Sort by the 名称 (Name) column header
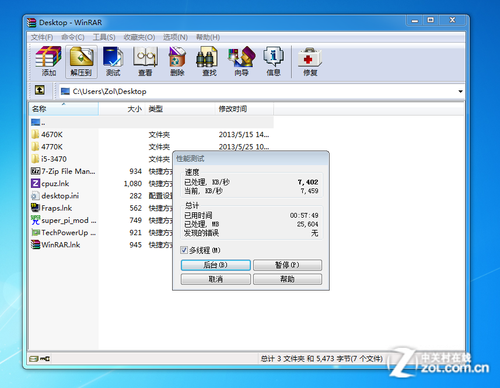Viewport: 500px width, 388px height. [x=64, y=109]
